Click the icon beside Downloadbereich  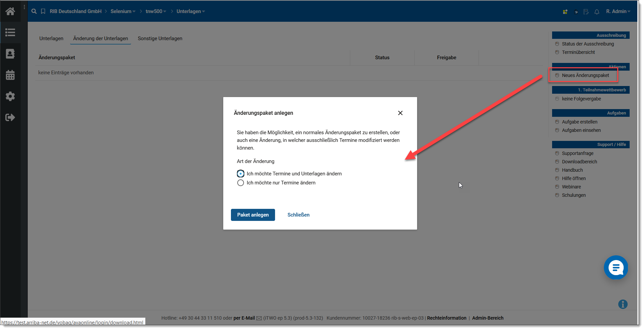pyautogui.click(x=557, y=162)
